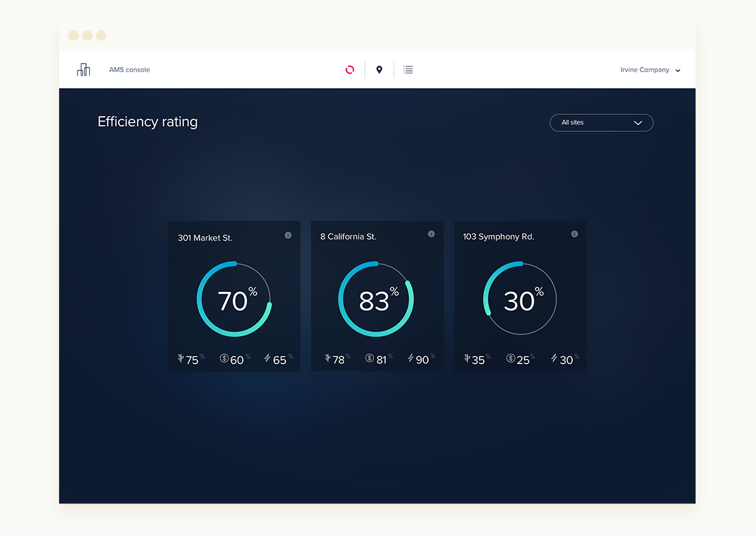756x536 pixels.
Task: Click the water usage icon under 301 Market St.
Action: tap(181, 358)
